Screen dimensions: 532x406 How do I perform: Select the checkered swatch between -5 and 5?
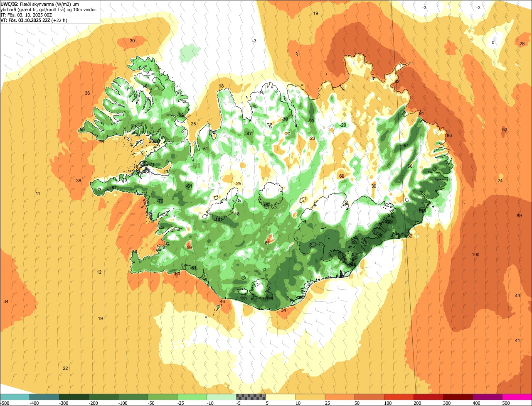coord(251,397)
